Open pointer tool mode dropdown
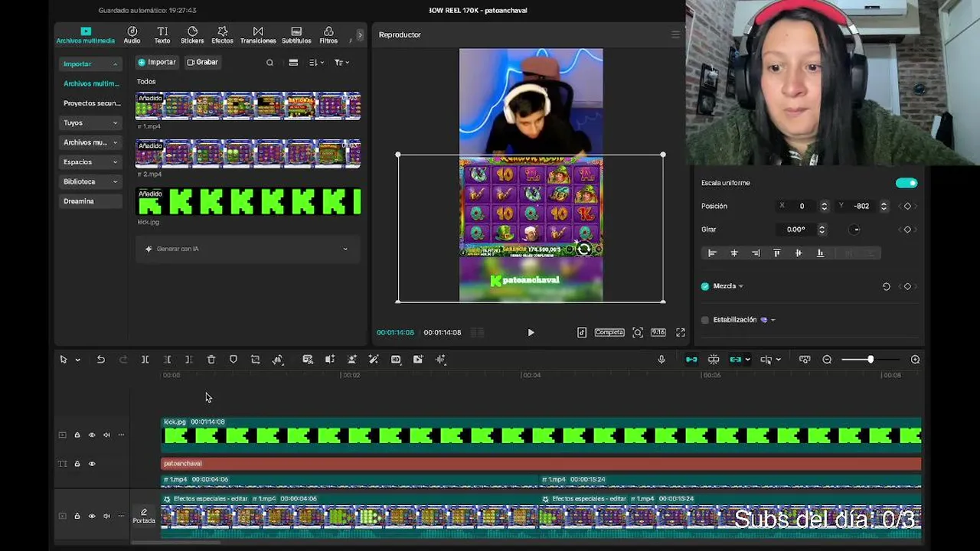 (x=77, y=360)
